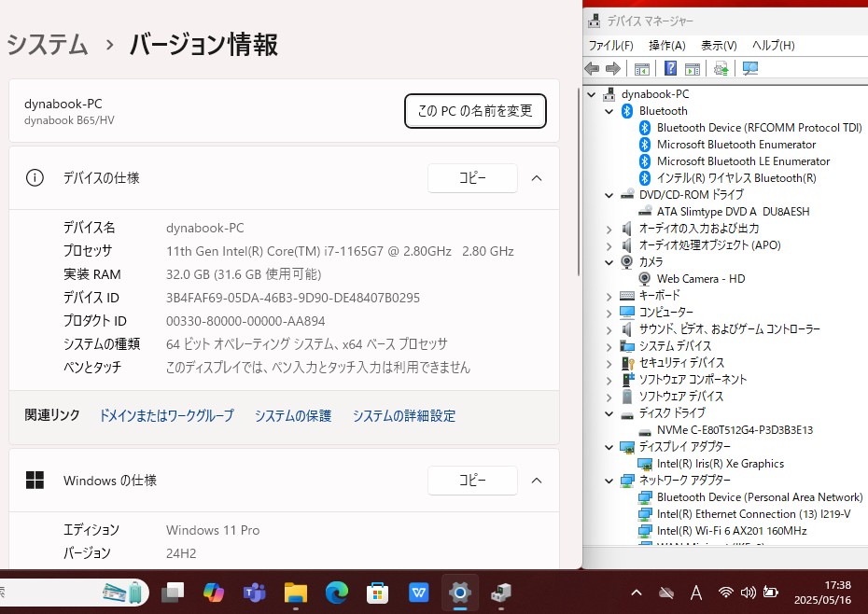Screen dimensions: 868x614
Task: Open the ヘルプ(H) menu
Action: click(774, 46)
